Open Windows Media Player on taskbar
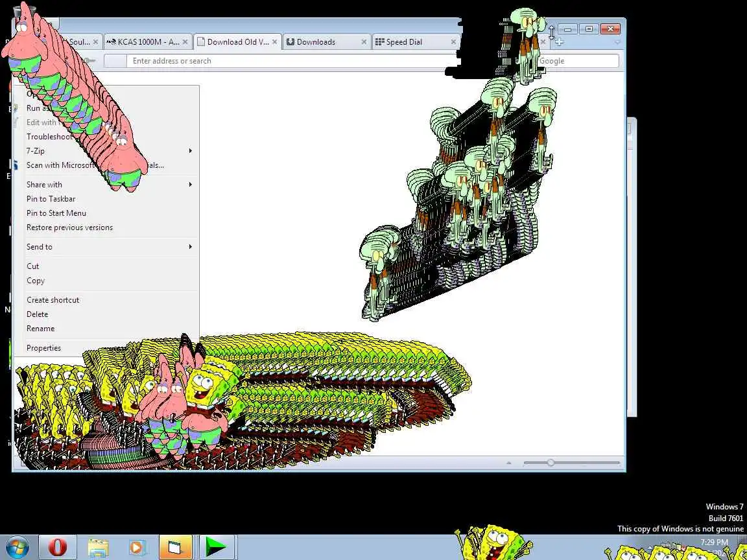Image resolution: width=747 pixels, height=560 pixels. coord(137,548)
